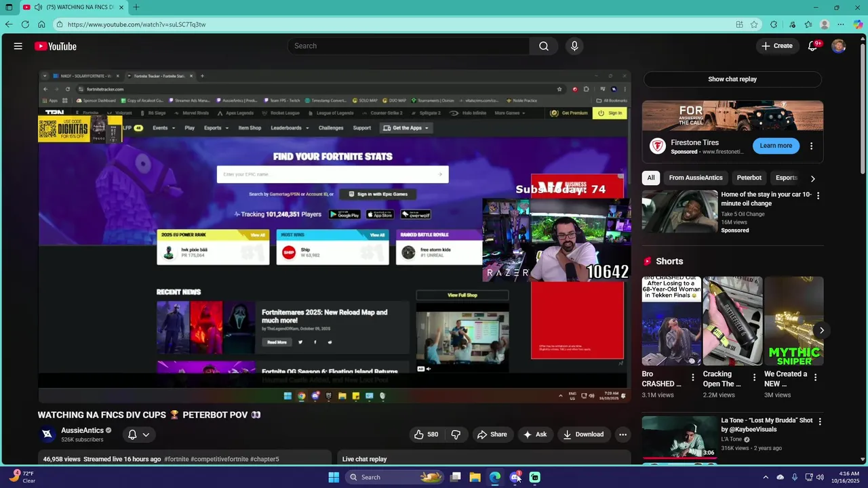Dislike the video with thumbs down
Image resolution: width=868 pixels, height=488 pixels.
[456, 434]
